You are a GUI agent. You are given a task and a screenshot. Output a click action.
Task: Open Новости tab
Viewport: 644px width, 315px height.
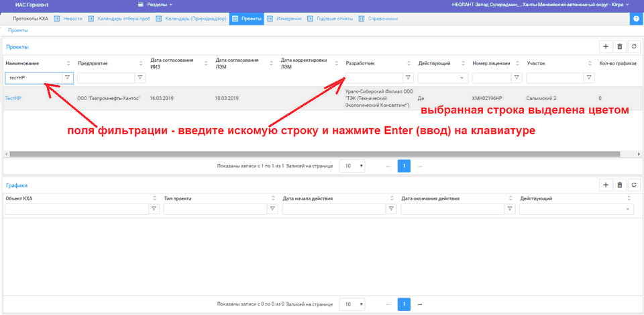click(68, 19)
